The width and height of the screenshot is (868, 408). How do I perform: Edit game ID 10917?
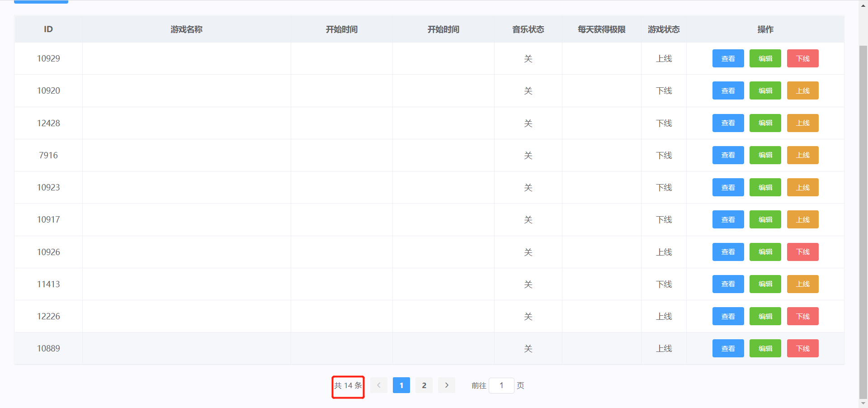point(765,219)
